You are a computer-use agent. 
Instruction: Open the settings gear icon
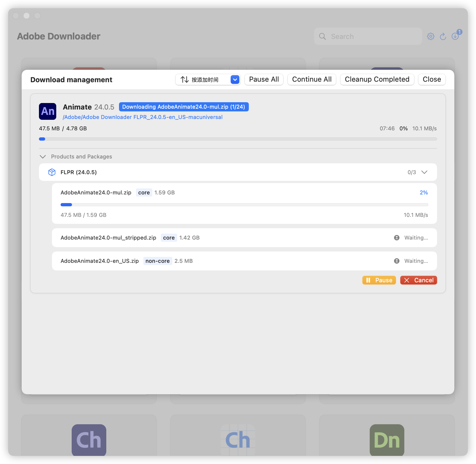coord(431,36)
